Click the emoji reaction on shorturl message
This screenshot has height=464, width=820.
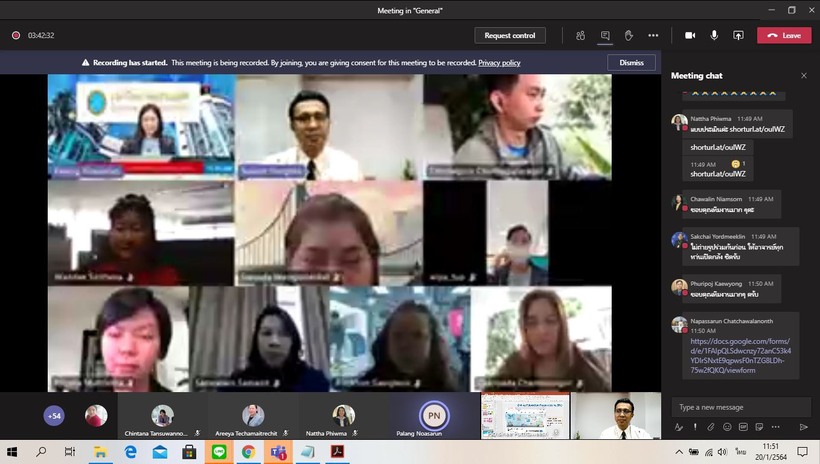(738, 164)
